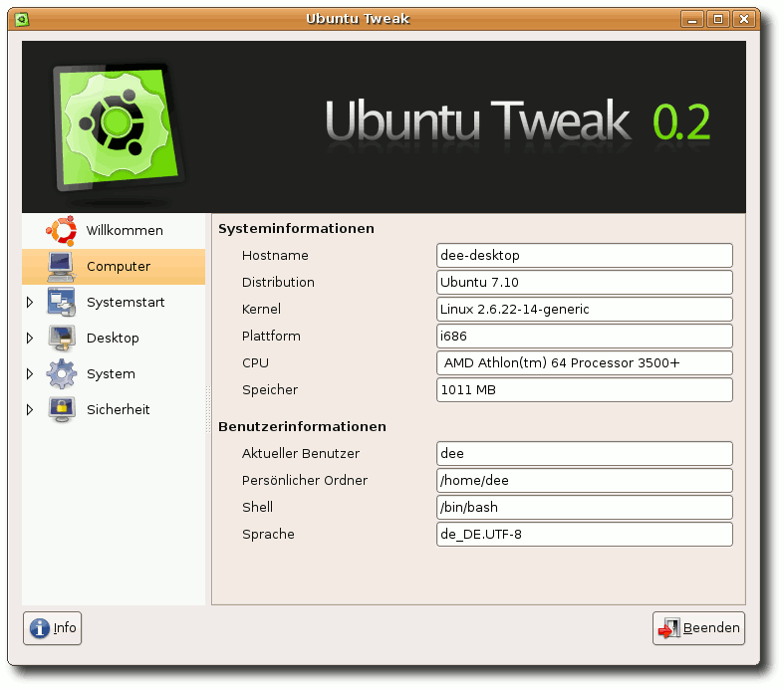Click the Kernel label

click(x=261, y=310)
